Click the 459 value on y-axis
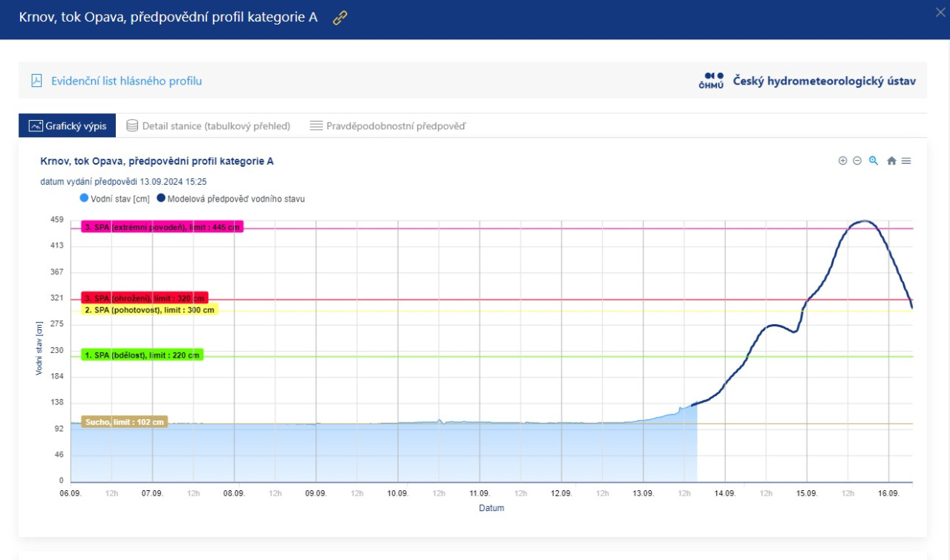The width and height of the screenshot is (950, 560). tap(58, 220)
